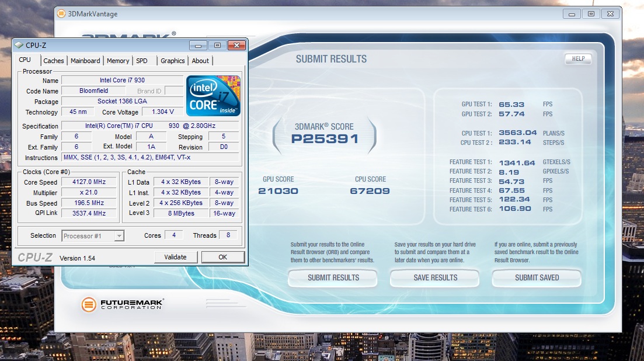Click the Feature Test 5 result 122.34
The height and width of the screenshot is (361, 644).
[514, 199]
